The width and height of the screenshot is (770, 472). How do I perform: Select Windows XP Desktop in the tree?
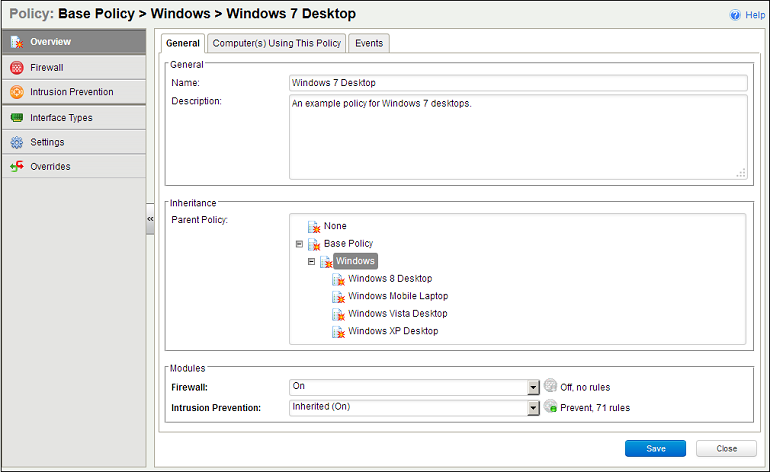pyautogui.click(x=393, y=331)
